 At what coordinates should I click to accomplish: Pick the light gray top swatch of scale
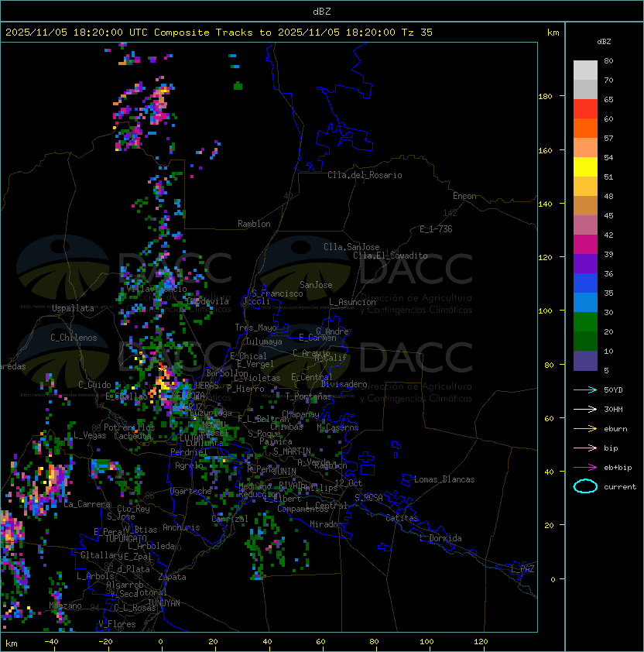pyautogui.click(x=585, y=70)
